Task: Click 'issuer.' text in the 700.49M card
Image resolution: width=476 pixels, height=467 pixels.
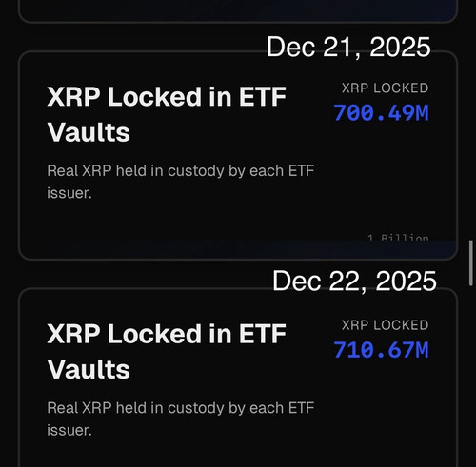Action: [x=69, y=193]
